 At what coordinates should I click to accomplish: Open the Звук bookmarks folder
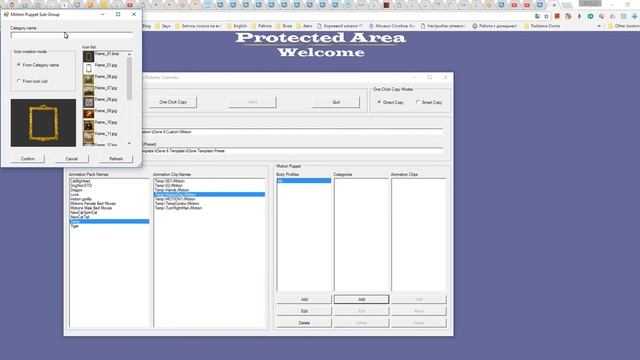point(163,26)
